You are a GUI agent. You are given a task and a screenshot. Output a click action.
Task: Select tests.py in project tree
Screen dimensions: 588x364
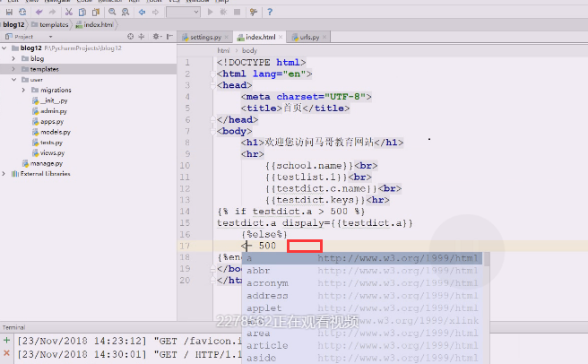click(x=48, y=143)
